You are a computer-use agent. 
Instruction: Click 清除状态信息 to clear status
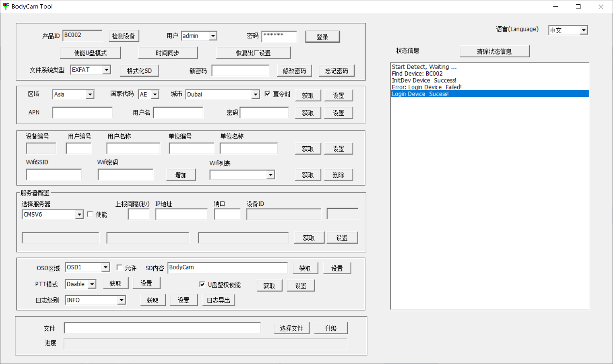[x=494, y=52]
